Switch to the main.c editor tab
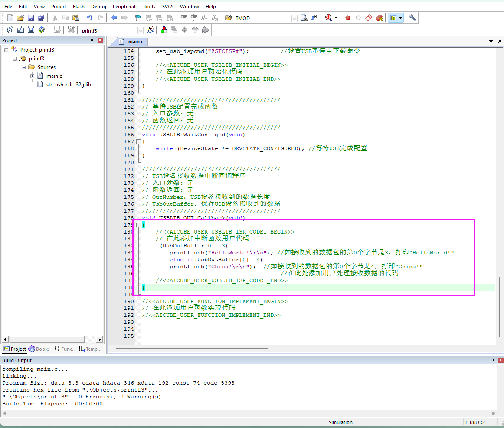The image size is (504, 428). [x=132, y=42]
